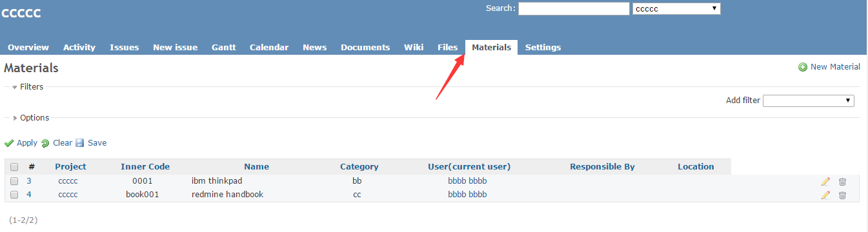Check the box for material 4

14,195
